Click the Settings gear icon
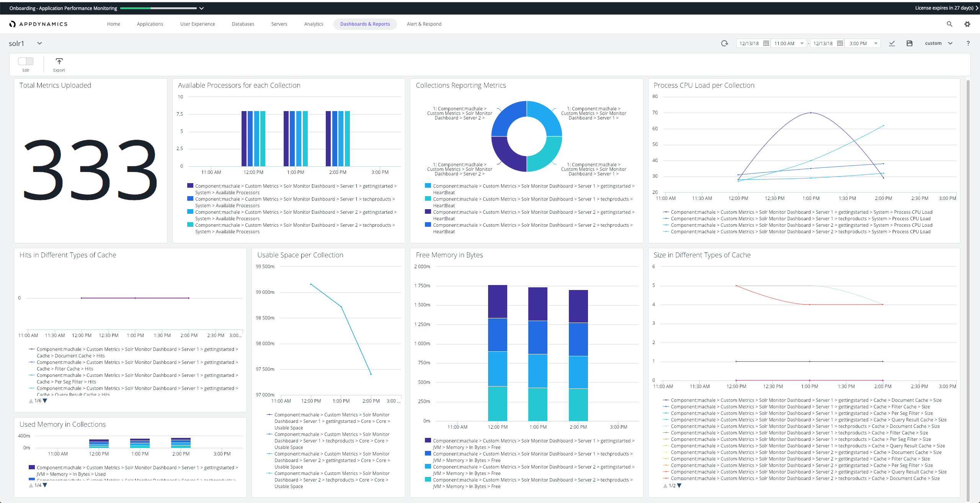The image size is (980, 503). [x=967, y=25]
